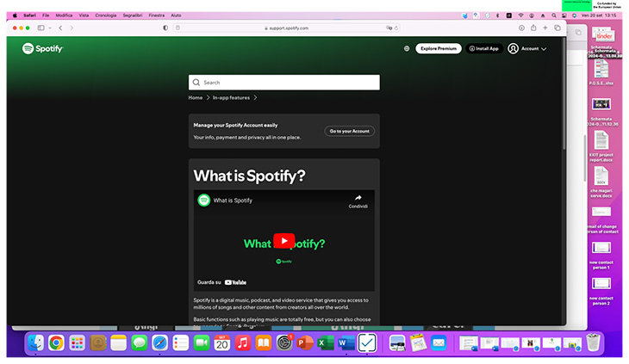The height and width of the screenshot is (364, 629).
Task: Open FaceTime from the Dock
Action: 202,343
